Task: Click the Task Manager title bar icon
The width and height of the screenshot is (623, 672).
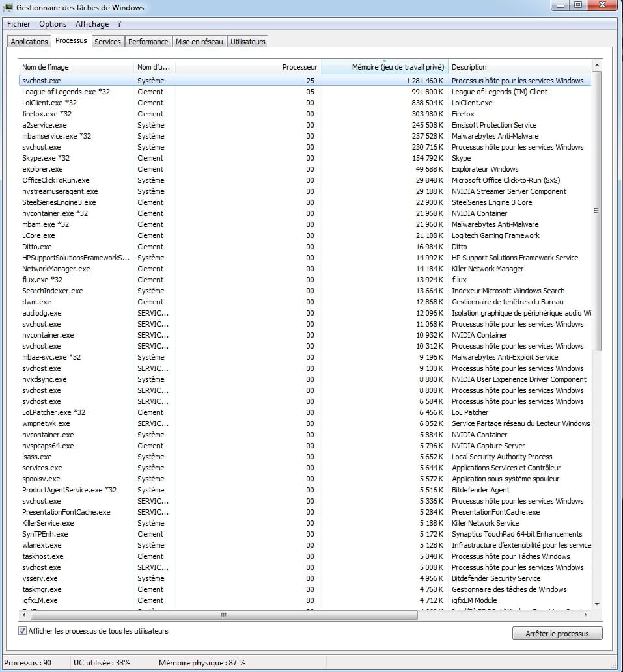Action: click(x=8, y=8)
